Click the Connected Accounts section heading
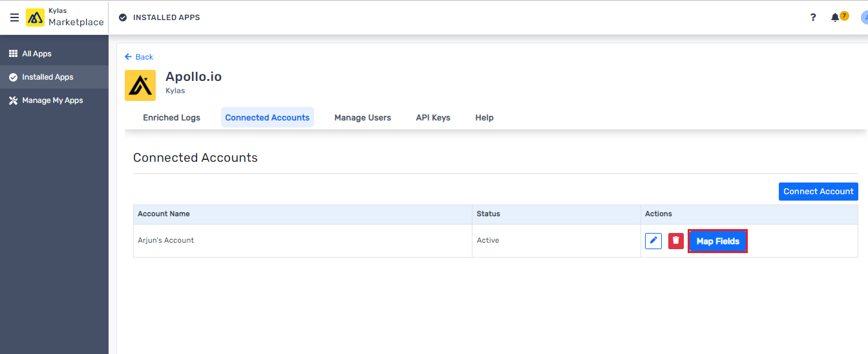This screenshot has height=354, width=868. pos(195,158)
